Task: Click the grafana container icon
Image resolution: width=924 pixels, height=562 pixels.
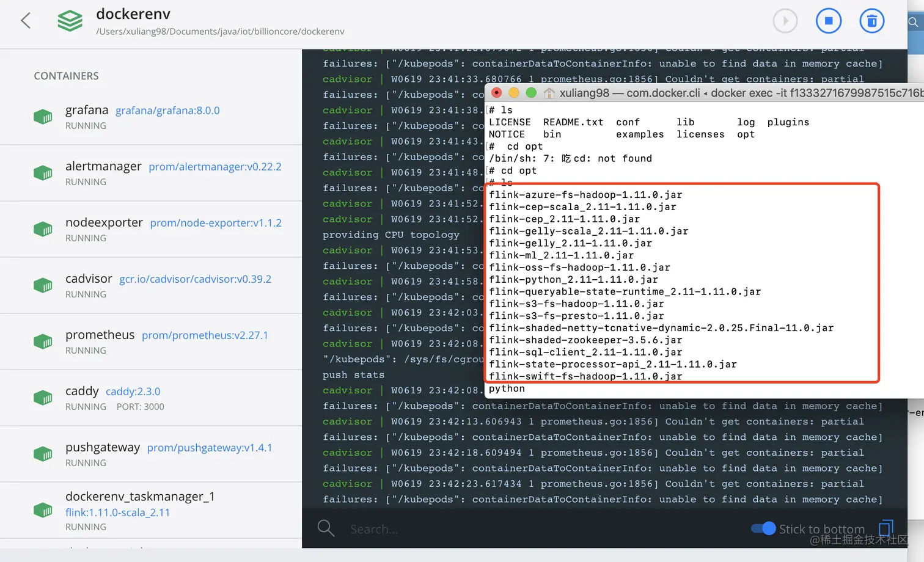Action: (x=43, y=117)
